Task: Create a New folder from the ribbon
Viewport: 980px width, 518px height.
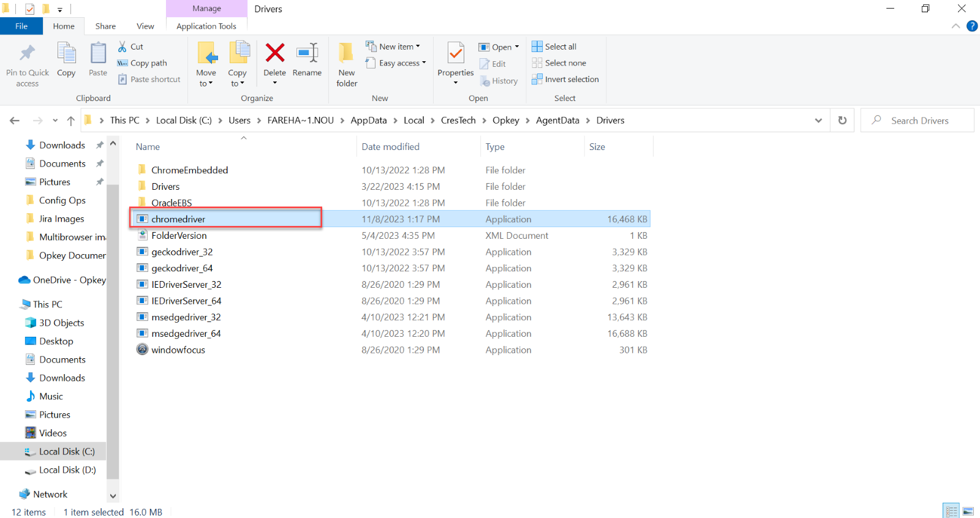Action: tap(347, 64)
